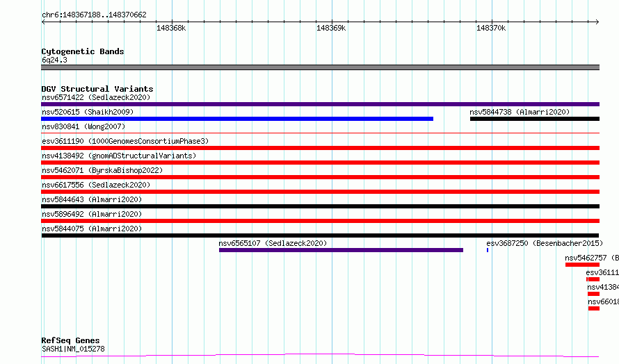
Task: Click the blue nsv520615 variant bar
Action: (x=237, y=119)
